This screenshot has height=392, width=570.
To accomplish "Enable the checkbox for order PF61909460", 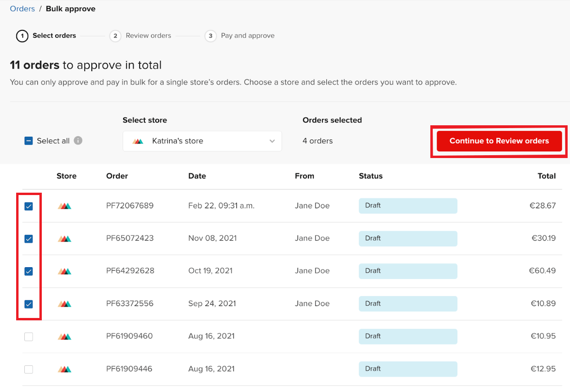I will [x=28, y=336].
